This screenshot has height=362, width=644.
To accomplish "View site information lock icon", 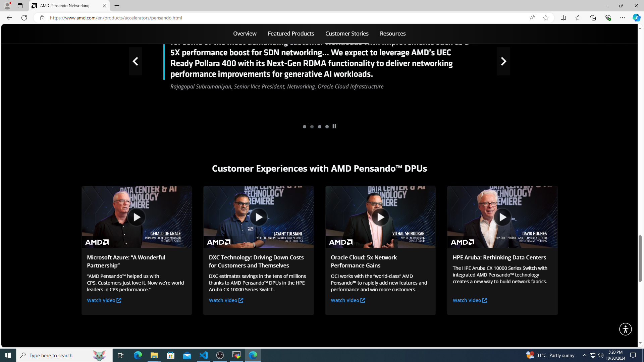I will [42, 18].
